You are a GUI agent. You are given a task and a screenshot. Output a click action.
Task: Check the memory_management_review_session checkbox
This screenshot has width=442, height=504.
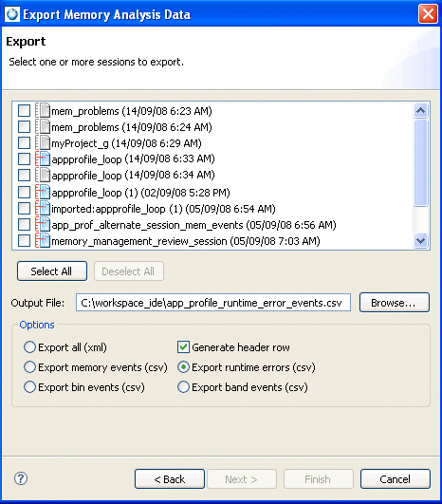[24, 240]
